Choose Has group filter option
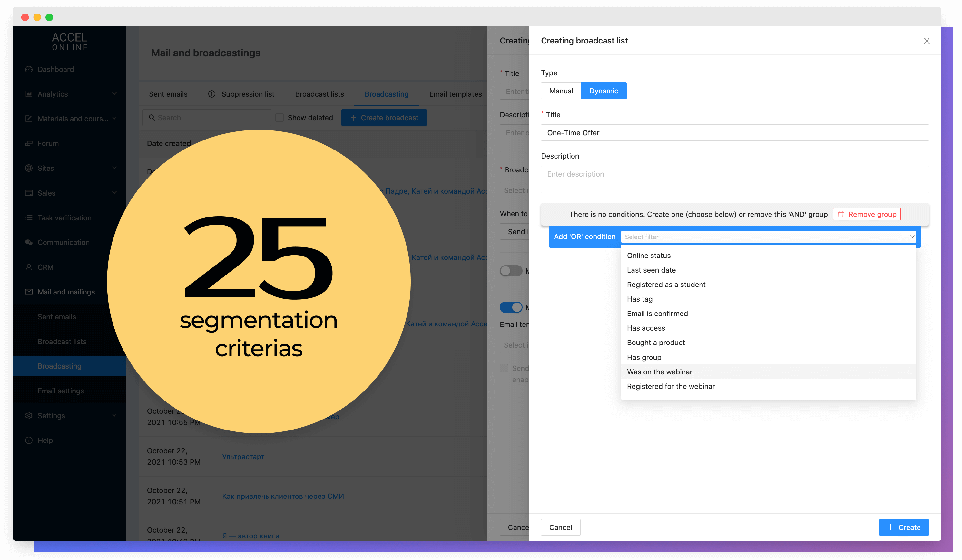Image resolution: width=962 pixels, height=560 pixels. (769, 357)
